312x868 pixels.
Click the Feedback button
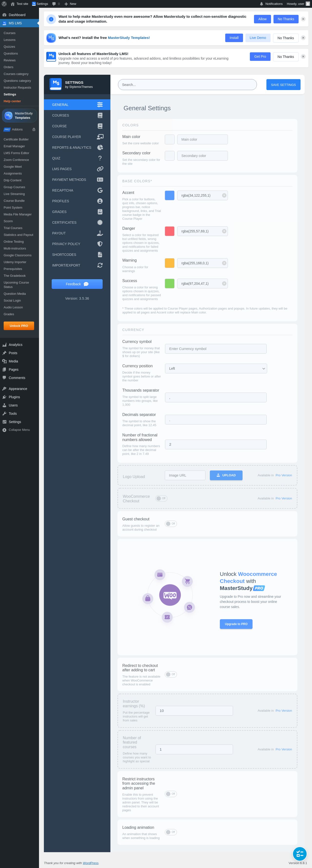77,284
